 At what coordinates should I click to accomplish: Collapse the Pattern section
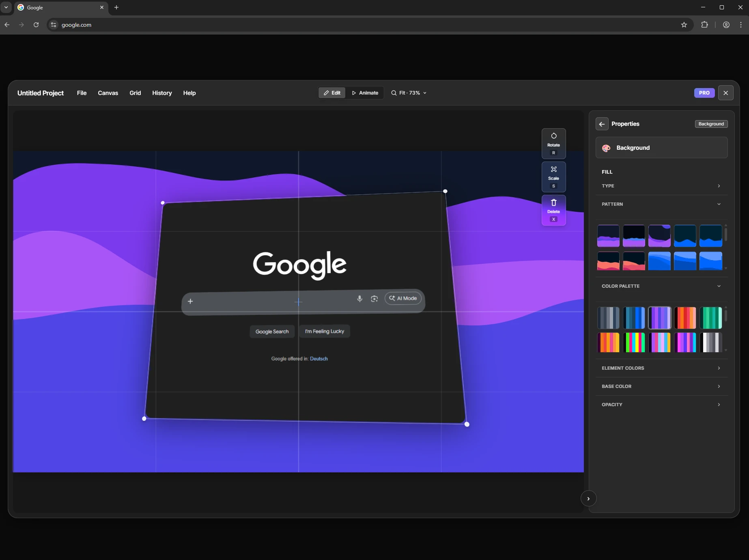pos(719,204)
